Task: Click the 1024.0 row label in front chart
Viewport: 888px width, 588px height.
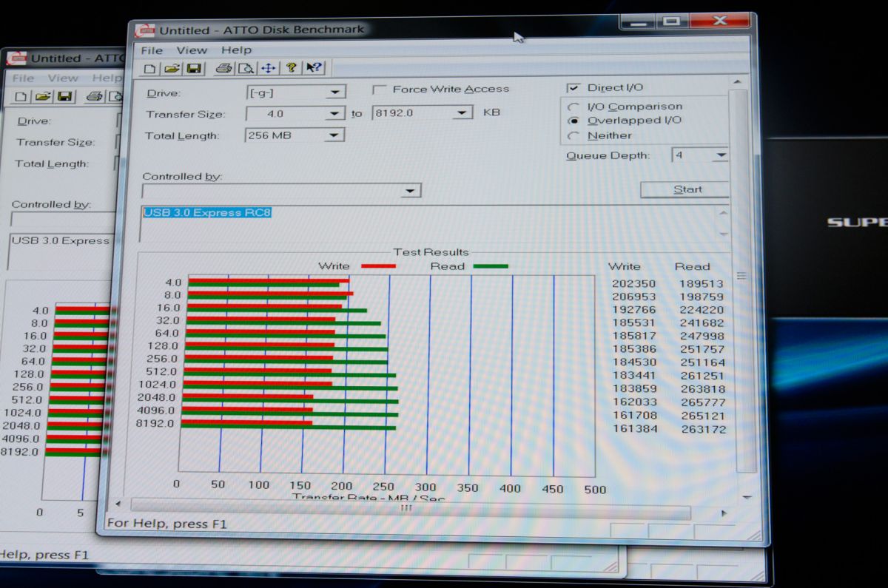Action: (x=158, y=384)
